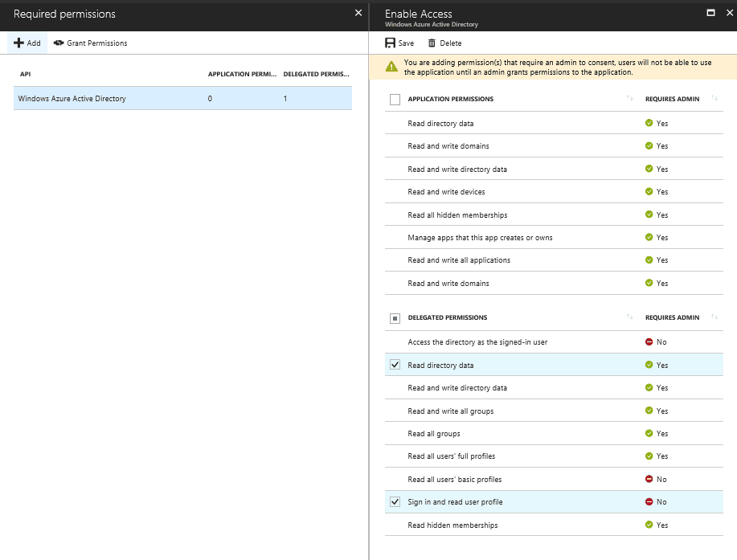Image resolution: width=737 pixels, height=560 pixels.
Task: Click red No icon for signed-in user access
Action: point(649,342)
